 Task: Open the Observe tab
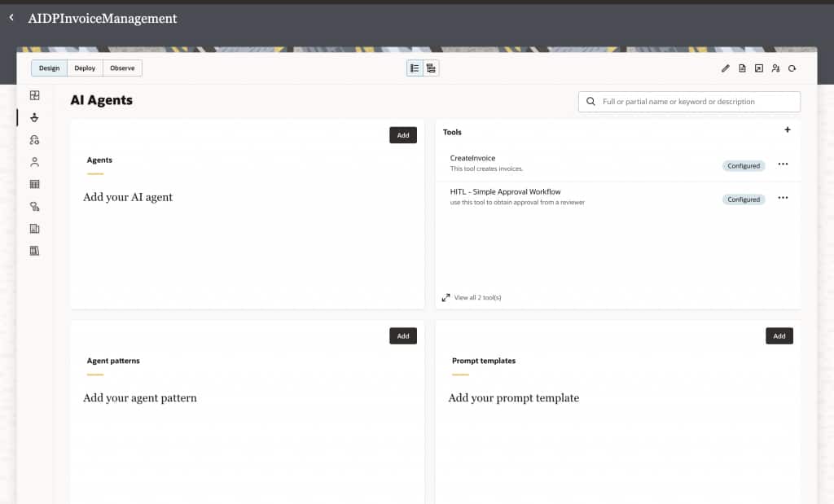[122, 68]
